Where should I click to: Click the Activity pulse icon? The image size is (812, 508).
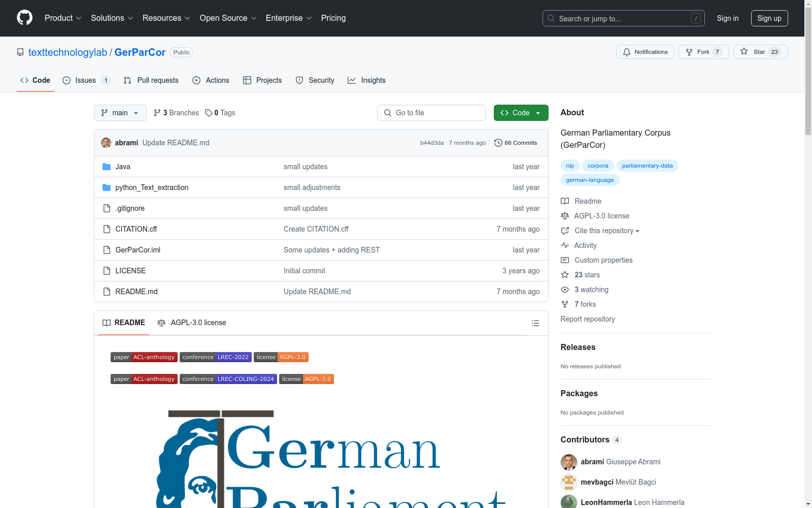click(x=565, y=245)
